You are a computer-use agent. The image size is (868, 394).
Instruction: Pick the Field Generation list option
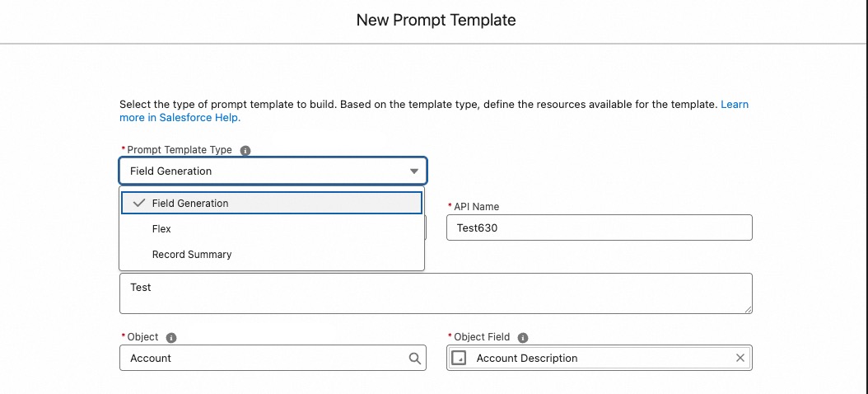click(190, 203)
